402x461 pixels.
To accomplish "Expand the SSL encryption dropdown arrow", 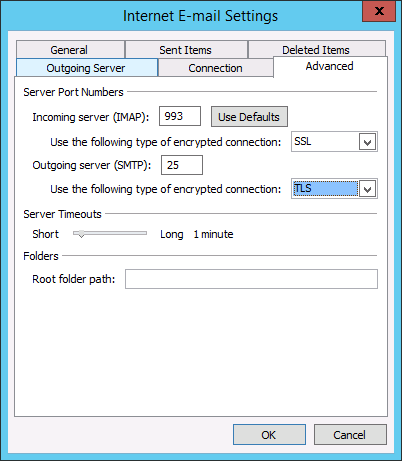I will [x=367, y=142].
